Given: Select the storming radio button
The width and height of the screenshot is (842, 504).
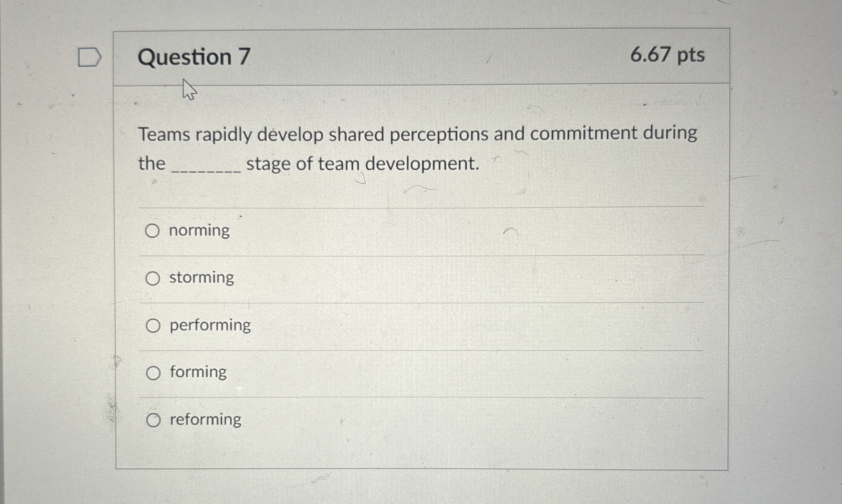Looking at the screenshot, I should 153,278.
